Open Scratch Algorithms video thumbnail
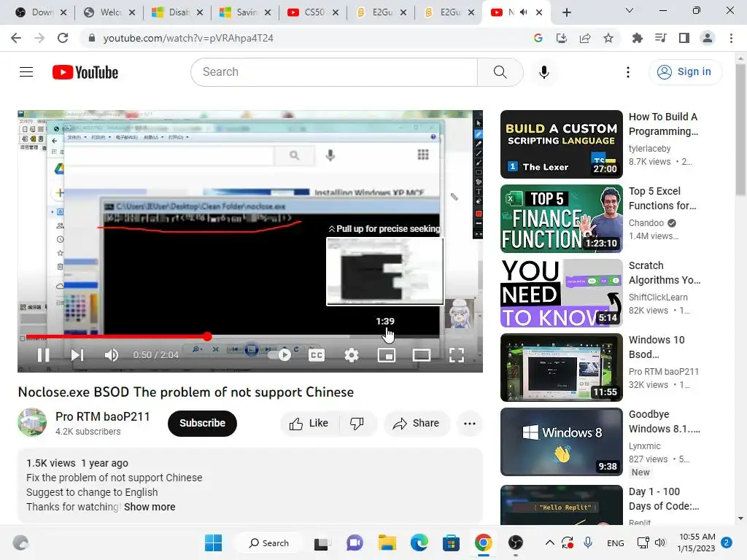This screenshot has height=560, width=747. pos(561,293)
